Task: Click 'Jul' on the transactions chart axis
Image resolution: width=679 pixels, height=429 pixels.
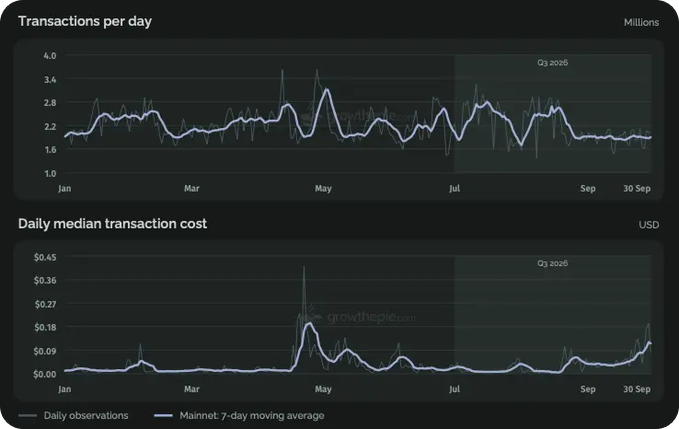Action: click(455, 188)
